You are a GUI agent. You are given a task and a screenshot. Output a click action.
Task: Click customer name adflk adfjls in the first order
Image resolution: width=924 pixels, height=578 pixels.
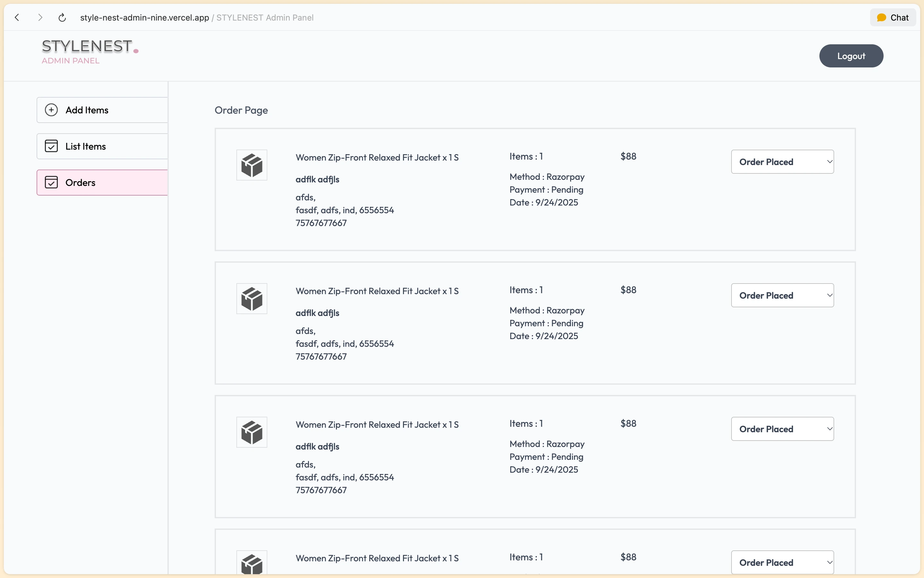317,179
